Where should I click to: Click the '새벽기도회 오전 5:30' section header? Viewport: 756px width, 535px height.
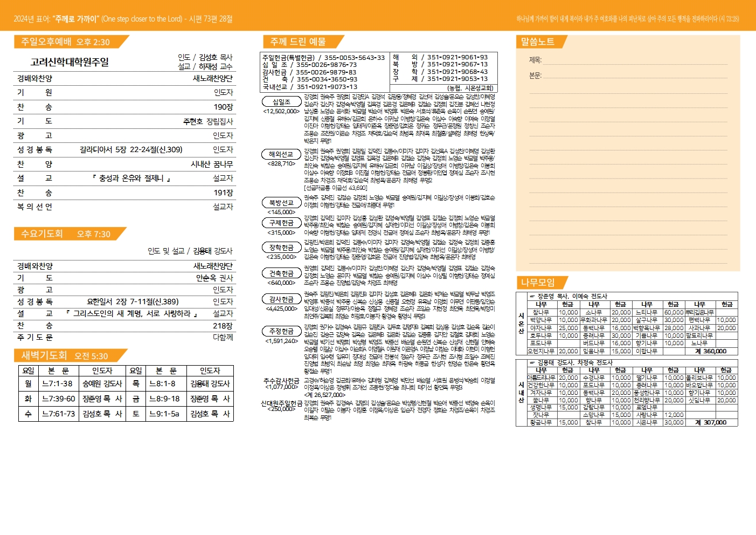71,356
